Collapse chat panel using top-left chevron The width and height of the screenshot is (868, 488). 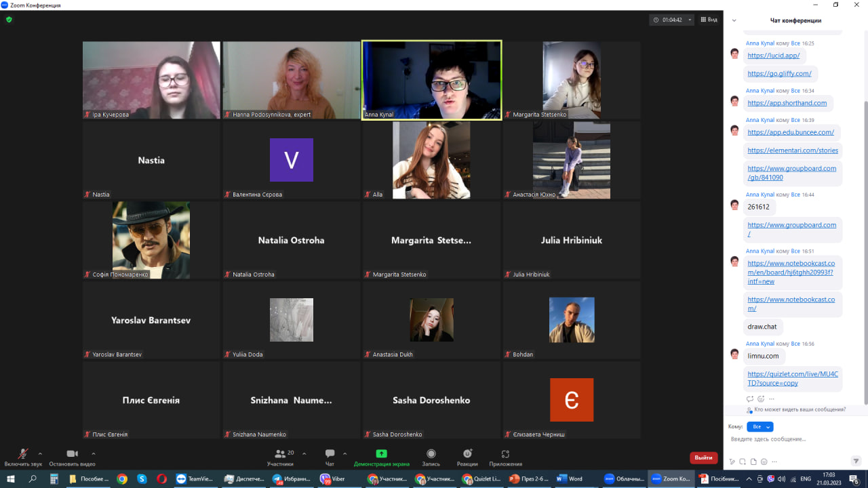click(x=734, y=20)
